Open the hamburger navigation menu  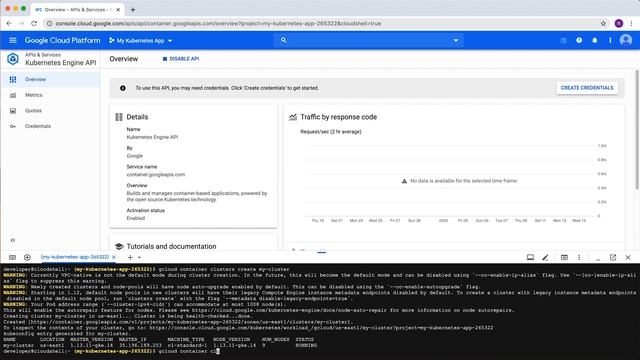pyautogui.click(x=13, y=40)
